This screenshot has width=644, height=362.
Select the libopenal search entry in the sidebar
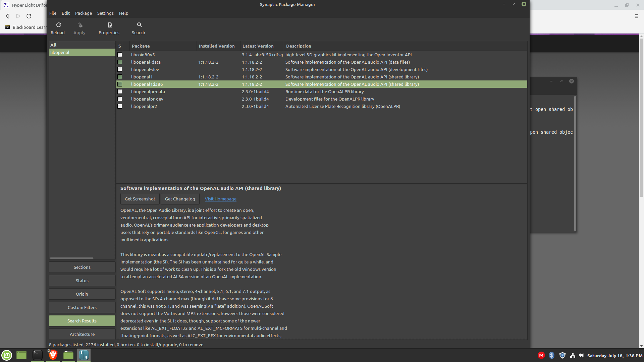pyautogui.click(x=82, y=52)
